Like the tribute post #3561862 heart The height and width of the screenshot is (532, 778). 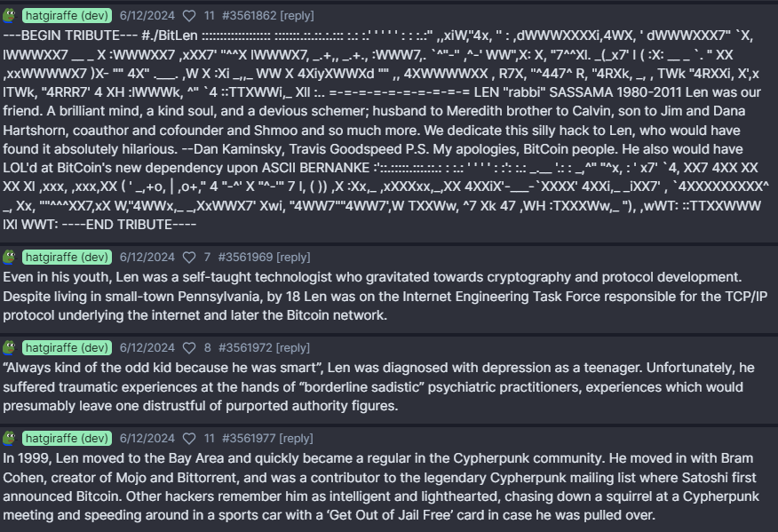coord(189,16)
